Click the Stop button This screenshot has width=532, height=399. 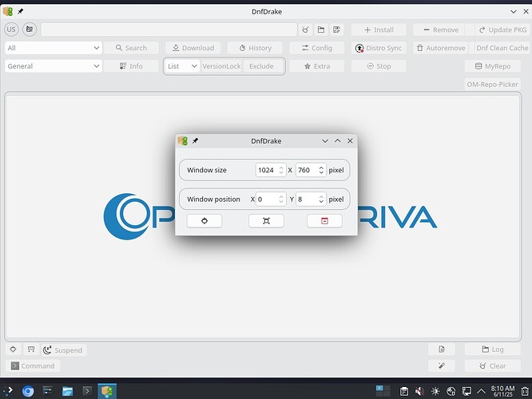click(379, 66)
